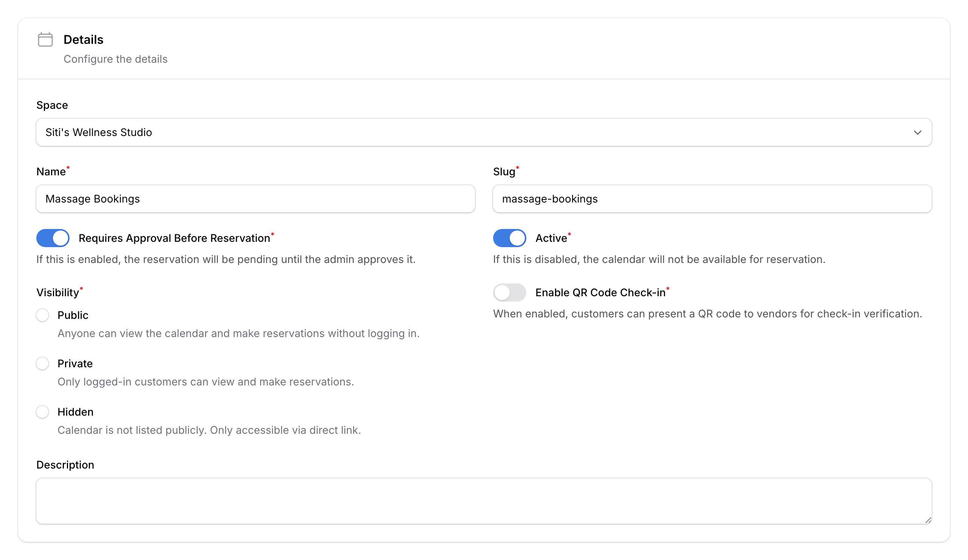Set visibility to Hidden
This screenshot has height=560, width=968.
[x=42, y=411]
